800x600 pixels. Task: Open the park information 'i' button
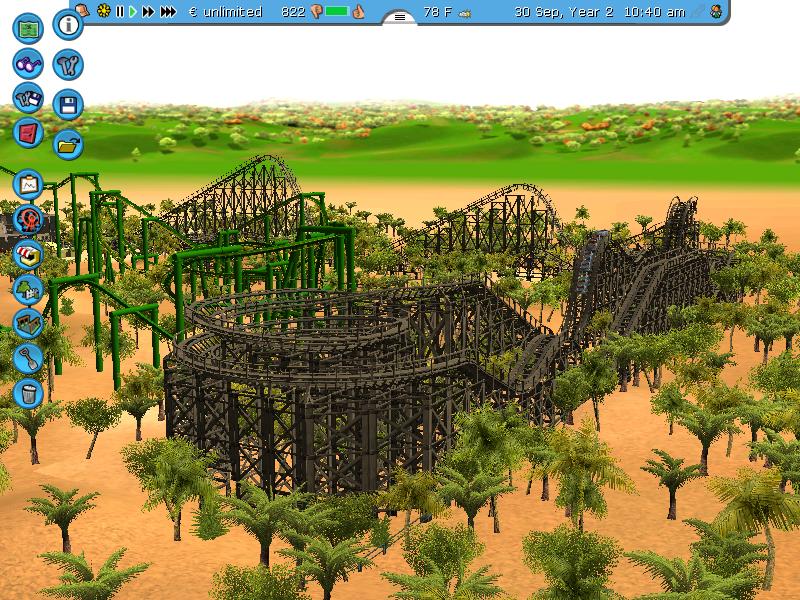coord(68,24)
